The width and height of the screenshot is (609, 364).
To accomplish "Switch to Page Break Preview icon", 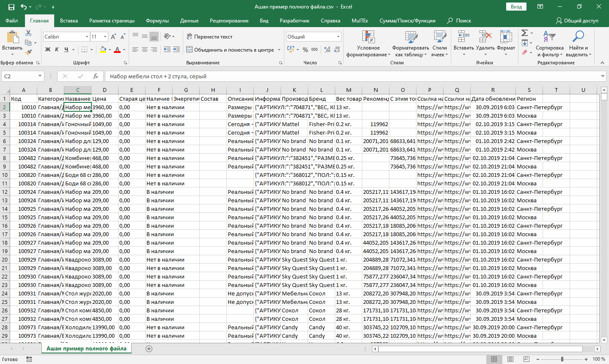I will (x=526, y=359).
